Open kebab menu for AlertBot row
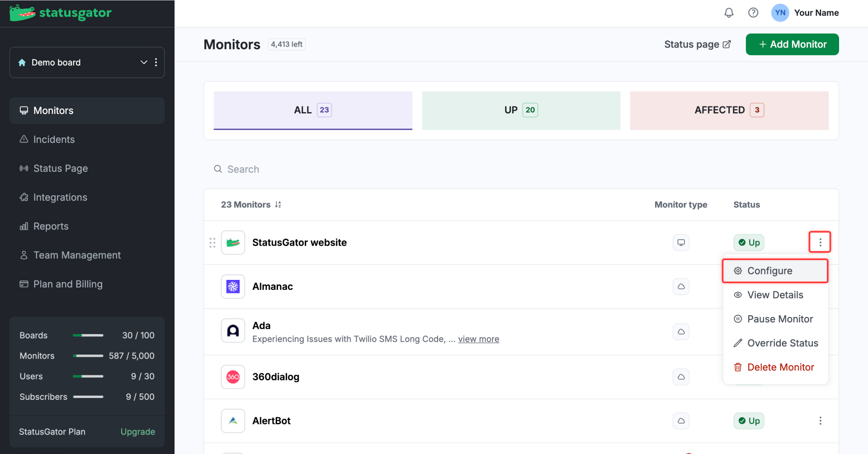 820,421
